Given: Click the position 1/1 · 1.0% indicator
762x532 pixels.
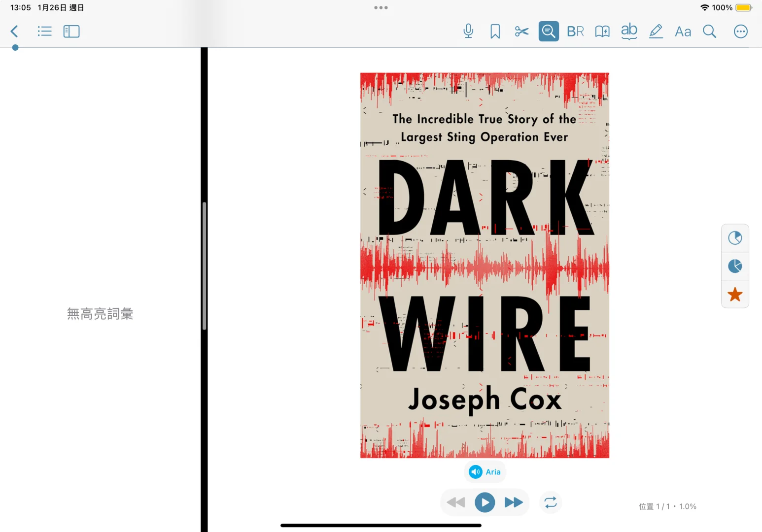Looking at the screenshot, I should coord(667,506).
